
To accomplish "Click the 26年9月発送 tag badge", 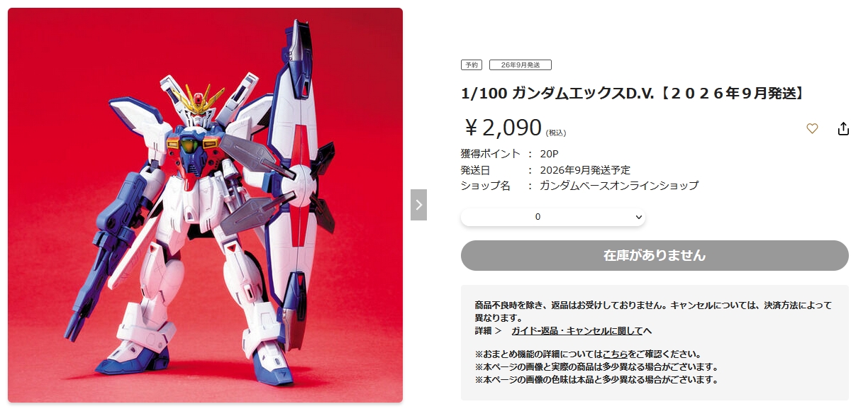I will point(521,65).
